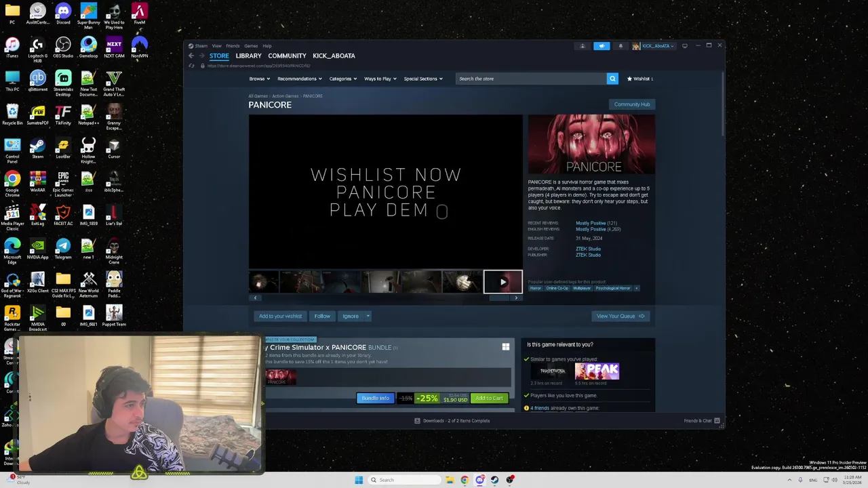The width and height of the screenshot is (868, 488).
Task: Open the Categories dropdown
Action: [343, 79]
